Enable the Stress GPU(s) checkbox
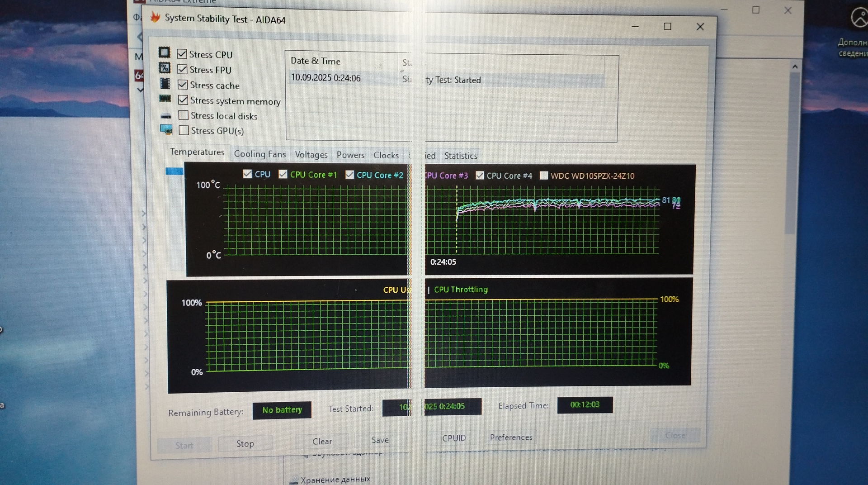 click(x=184, y=131)
